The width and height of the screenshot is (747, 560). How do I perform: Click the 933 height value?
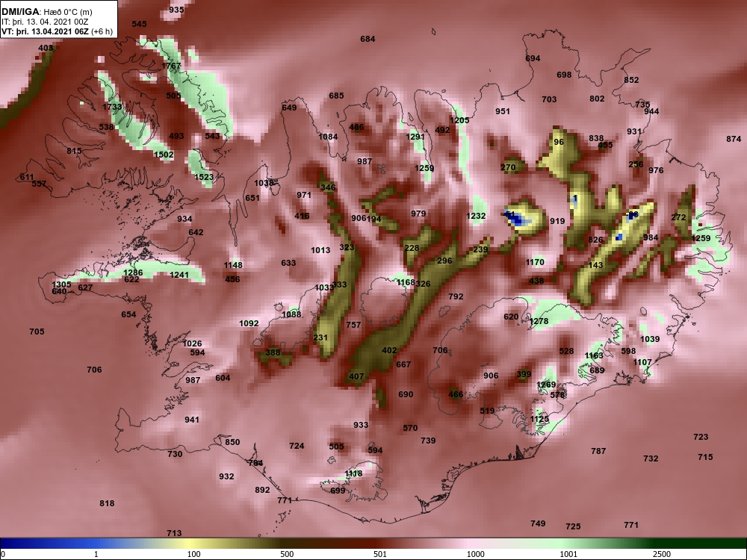tap(361, 424)
